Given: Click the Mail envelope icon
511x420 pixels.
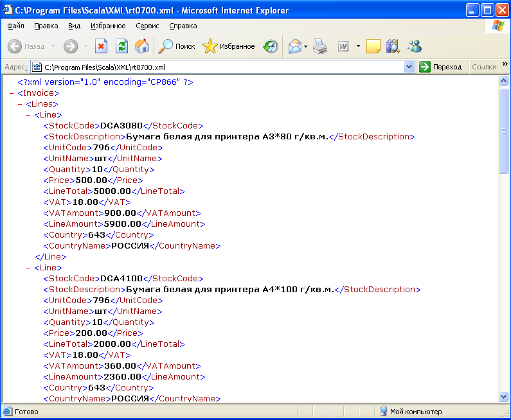Looking at the screenshot, I should pos(294,46).
